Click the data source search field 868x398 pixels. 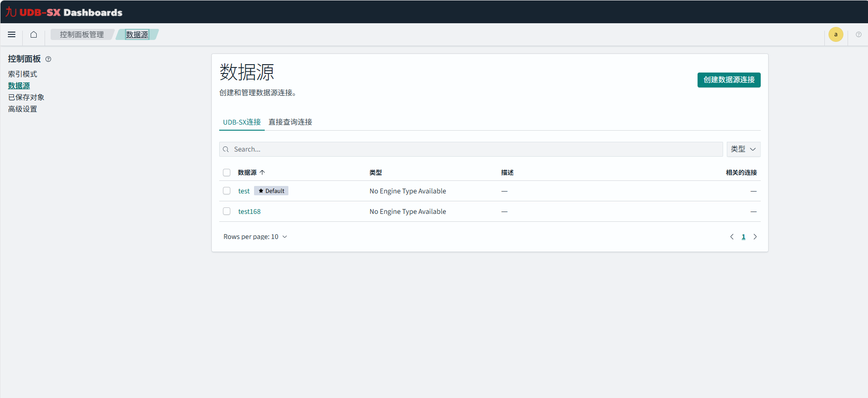(x=471, y=149)
